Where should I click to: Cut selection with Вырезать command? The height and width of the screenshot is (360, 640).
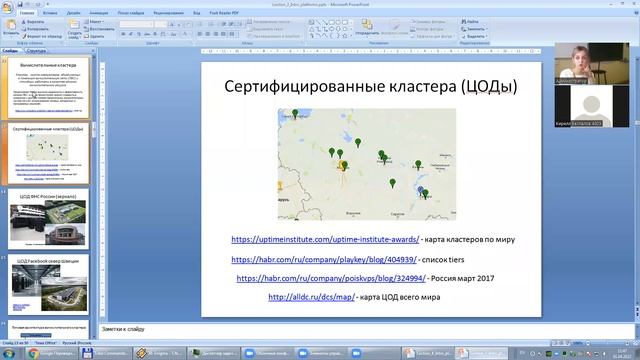click(x=33, y=22)
